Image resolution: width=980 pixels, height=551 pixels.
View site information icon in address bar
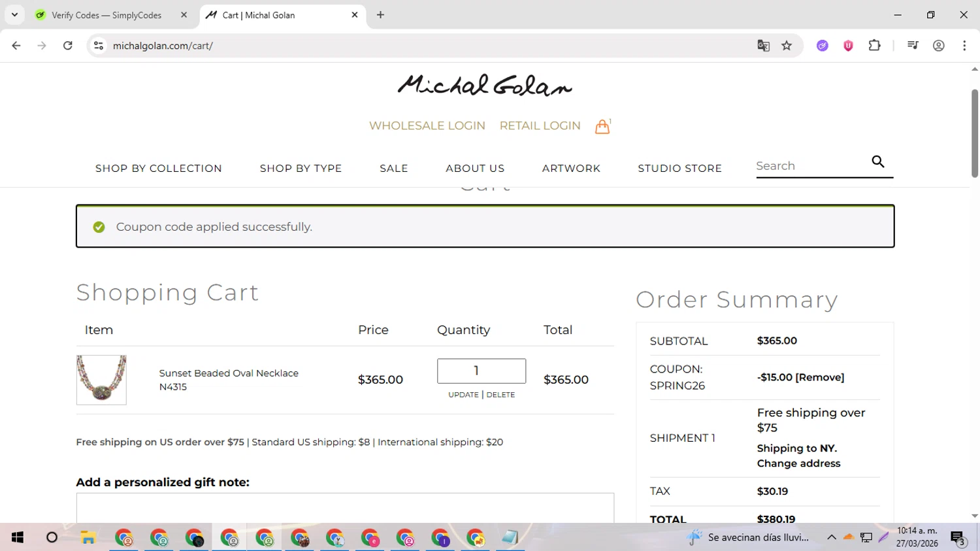pyautogui.click(x=99, y=46)
